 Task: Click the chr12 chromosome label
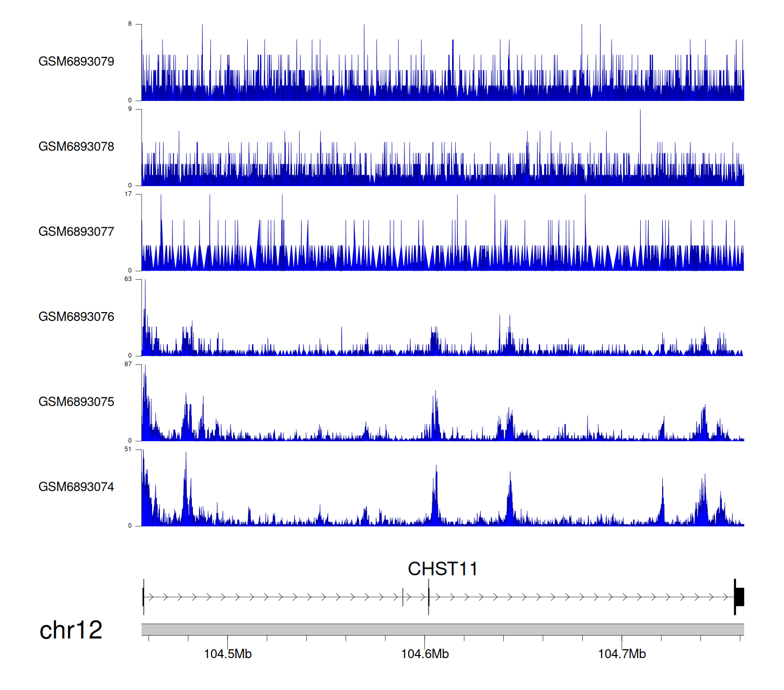(x=71, y=630)
